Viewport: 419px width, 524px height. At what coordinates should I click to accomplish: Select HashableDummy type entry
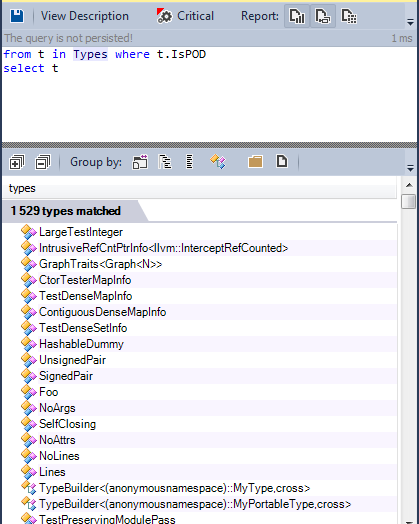coord(81,344)
